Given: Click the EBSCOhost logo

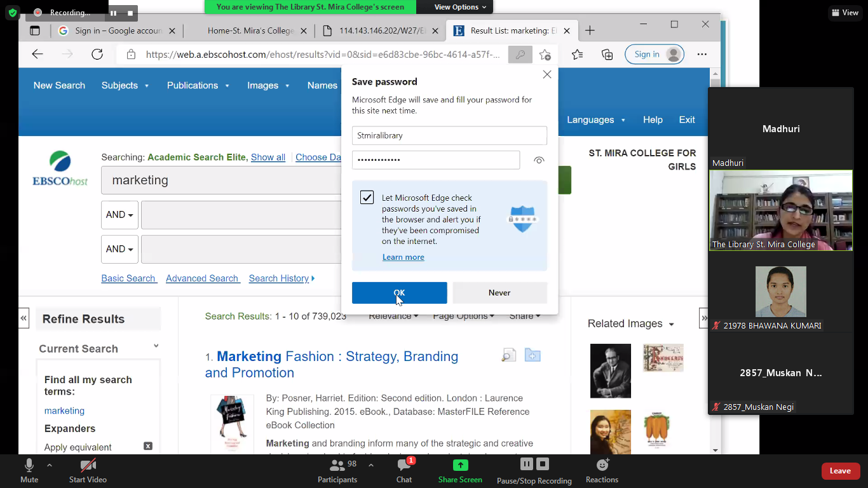Looking at the screenshot, I should coord(59,167).
